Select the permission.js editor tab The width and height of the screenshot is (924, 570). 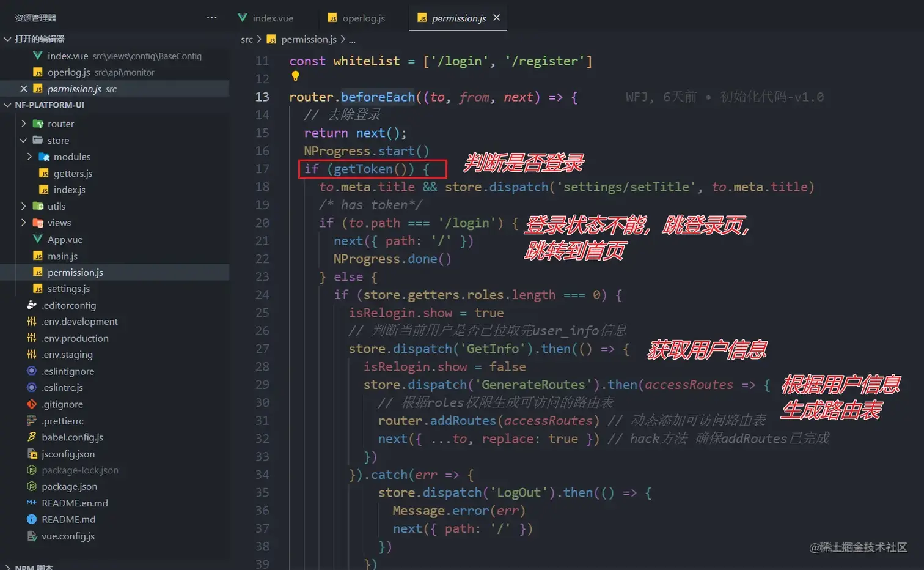[x=458, y=18]
